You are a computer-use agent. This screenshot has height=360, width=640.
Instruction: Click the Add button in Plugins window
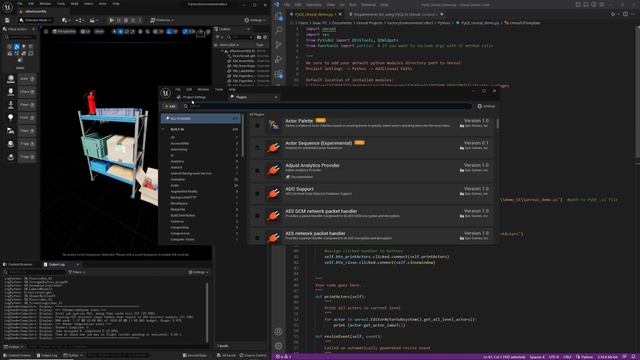[x=170, y=106]
